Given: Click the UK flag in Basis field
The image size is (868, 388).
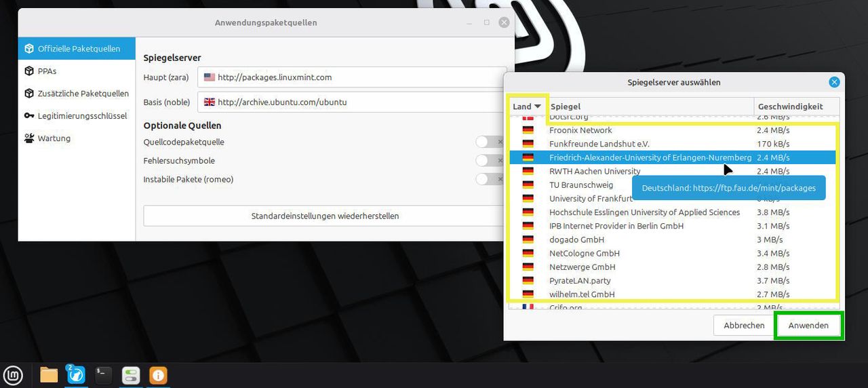Looking at the screenshot, I should 210,102.
